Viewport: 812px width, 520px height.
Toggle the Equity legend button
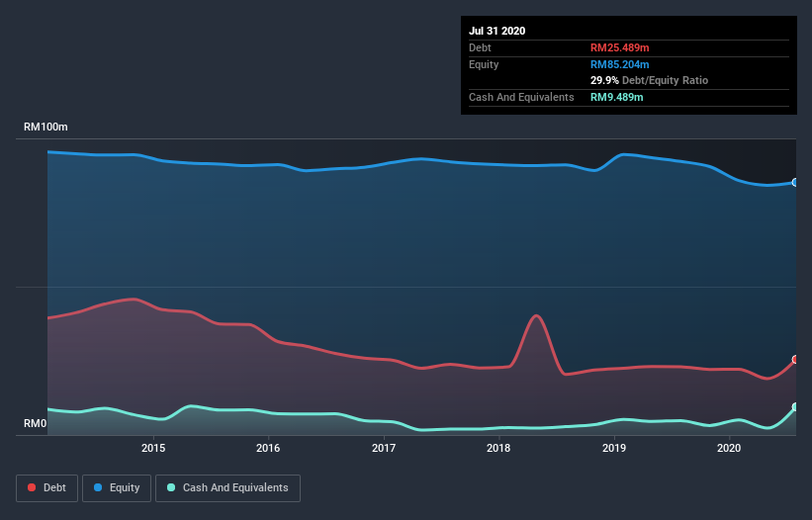117,488
